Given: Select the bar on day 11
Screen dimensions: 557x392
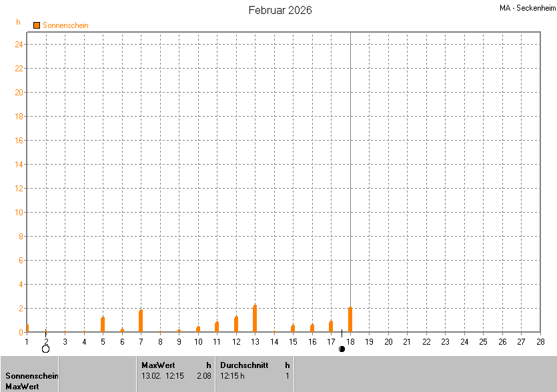Looking at the screenshot, I should tap(217, 327).
